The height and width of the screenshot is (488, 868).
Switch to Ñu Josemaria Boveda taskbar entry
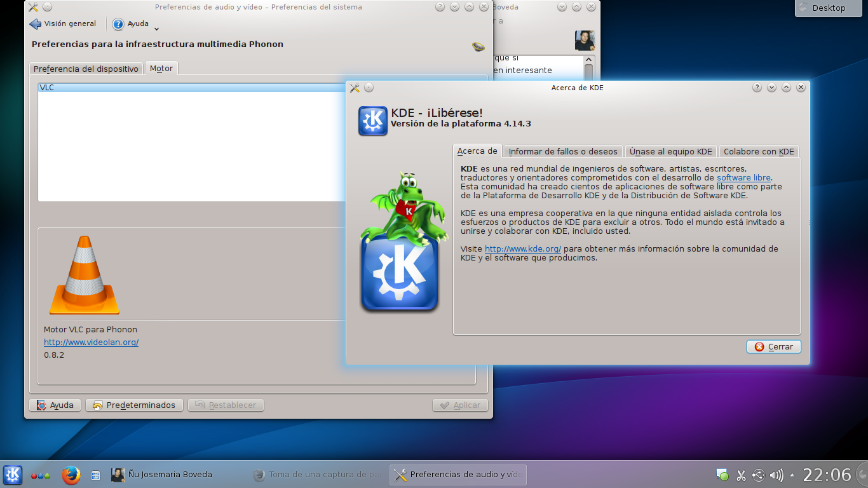(161, 475)
